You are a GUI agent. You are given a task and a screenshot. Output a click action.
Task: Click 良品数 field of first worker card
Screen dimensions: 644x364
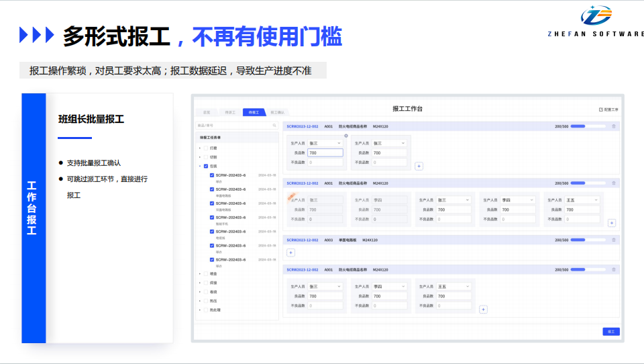(x=325, y=153)
